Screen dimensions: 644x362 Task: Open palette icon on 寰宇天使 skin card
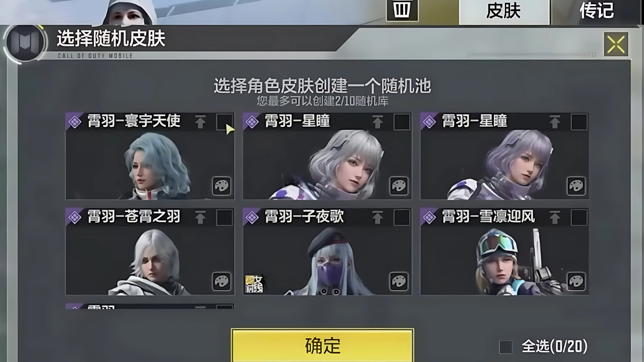(x=221, y=186)
